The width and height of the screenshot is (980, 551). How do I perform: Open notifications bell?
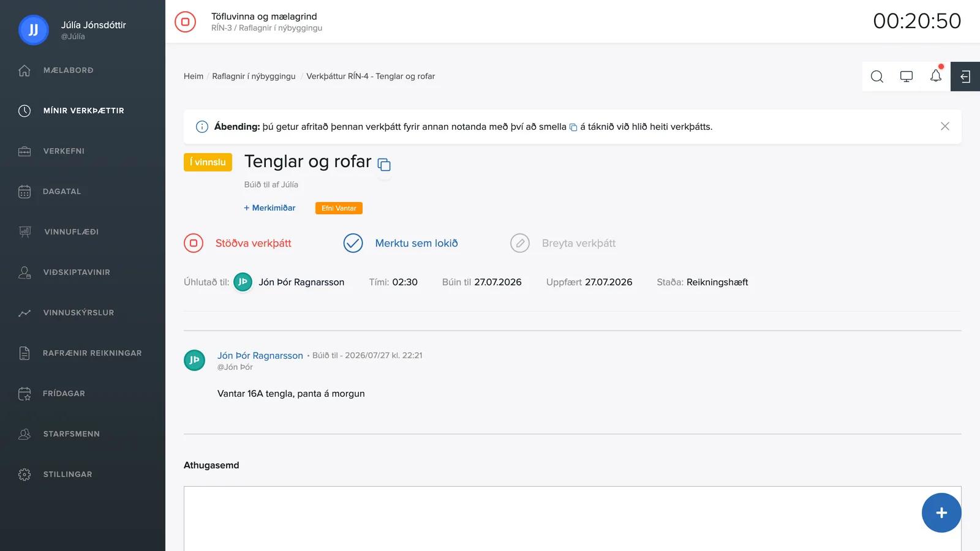tap(936, 75)
